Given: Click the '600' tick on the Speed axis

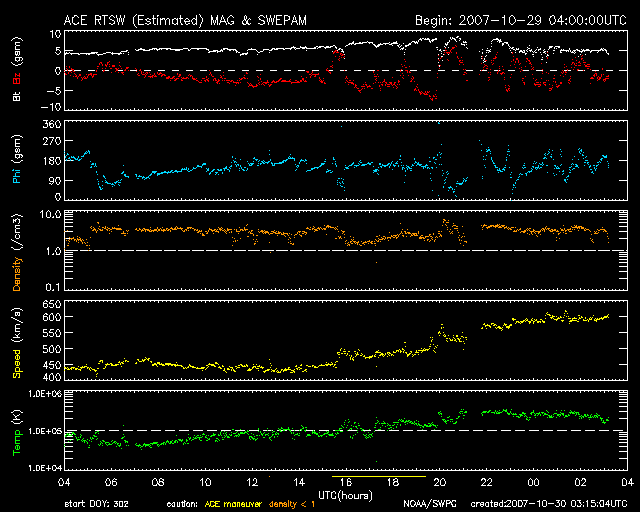Looking at the screenshot, I should pyautogui.click(x=52, y=317).
